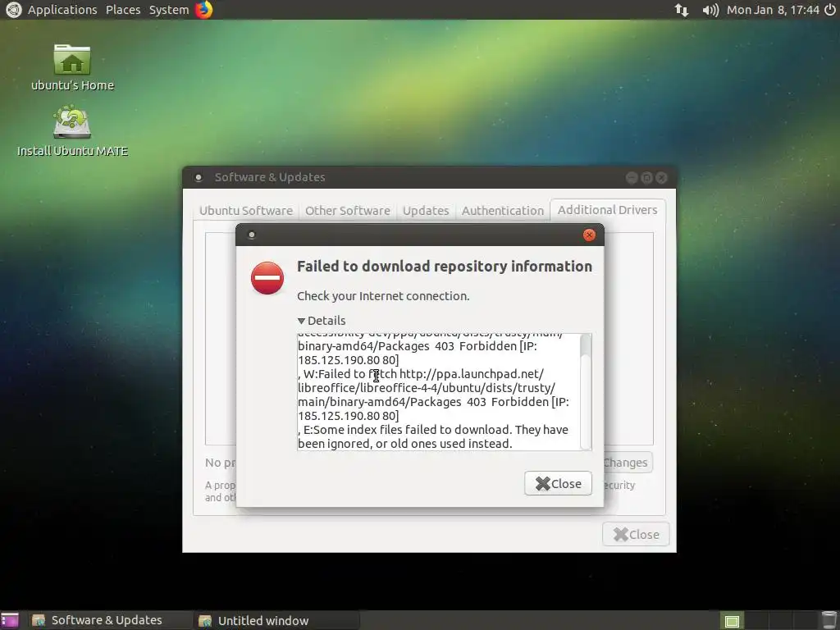Click the show desktop icon in bottom panel
The width and height of the screenshot is (840, 630).
[9, 620]
